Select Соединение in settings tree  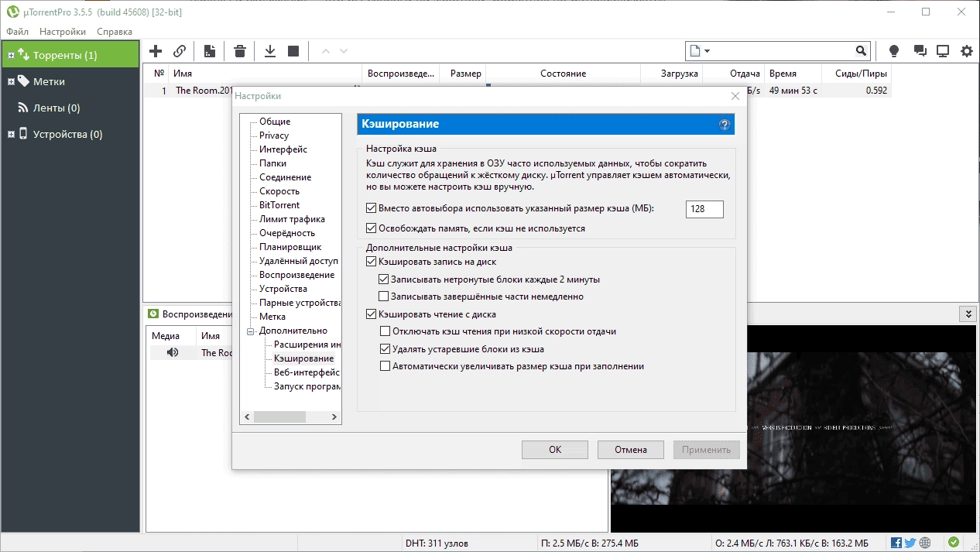[x=286, y=177]
